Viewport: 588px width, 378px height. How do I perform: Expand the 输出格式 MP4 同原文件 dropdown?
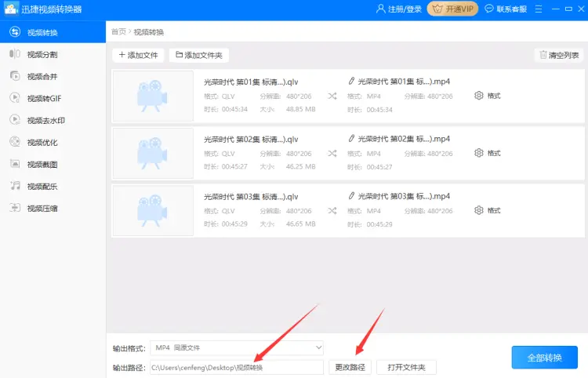[x=237, y=347]
